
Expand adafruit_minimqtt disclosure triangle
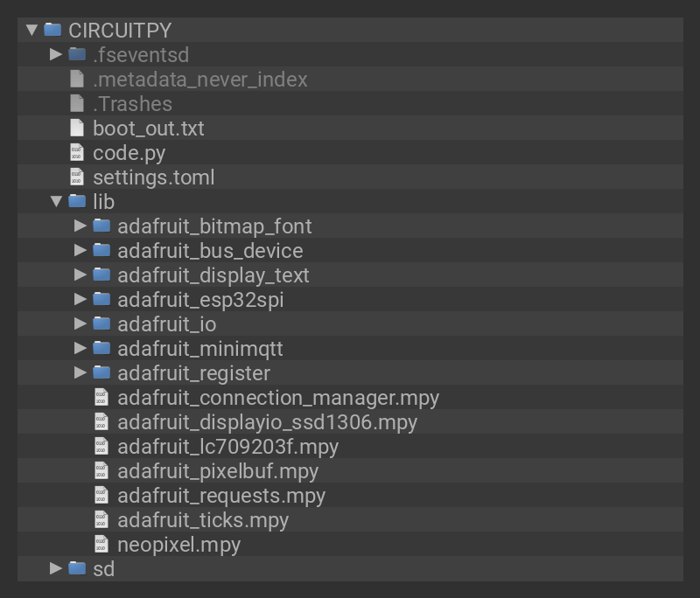80,348
